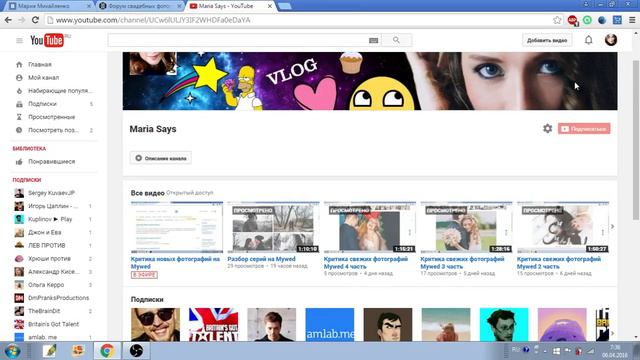Click the В ЭФИРЕ live badge

point(144,275)
